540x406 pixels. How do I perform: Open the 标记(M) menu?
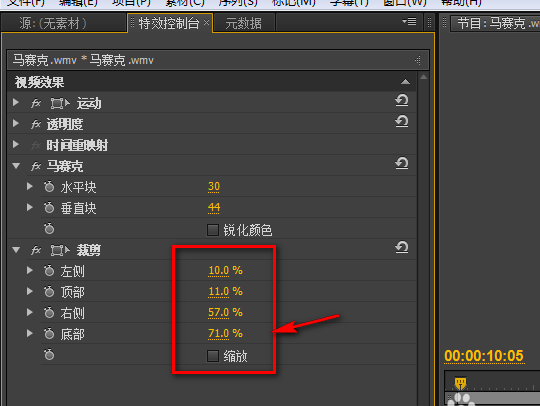click(294, 3)
